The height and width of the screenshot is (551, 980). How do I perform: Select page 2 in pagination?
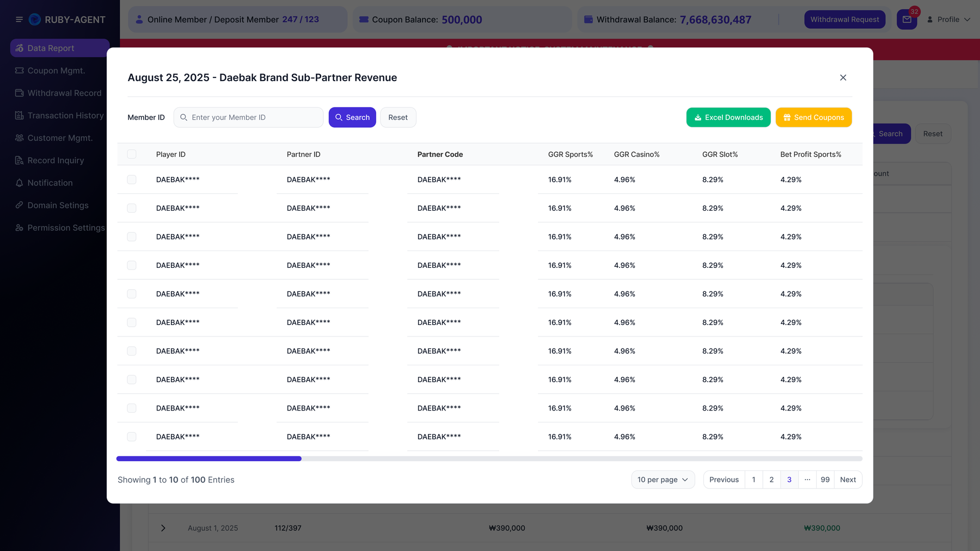(771, 480)
